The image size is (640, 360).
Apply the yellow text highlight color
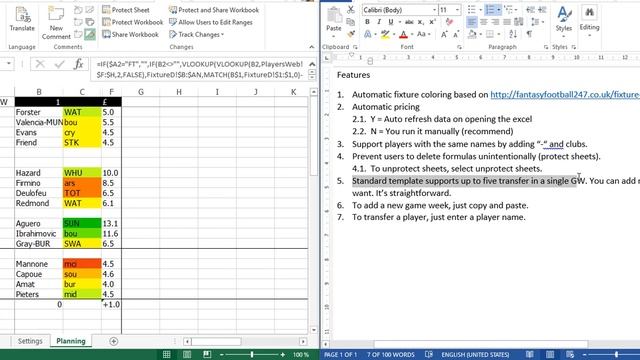[385, 35]
